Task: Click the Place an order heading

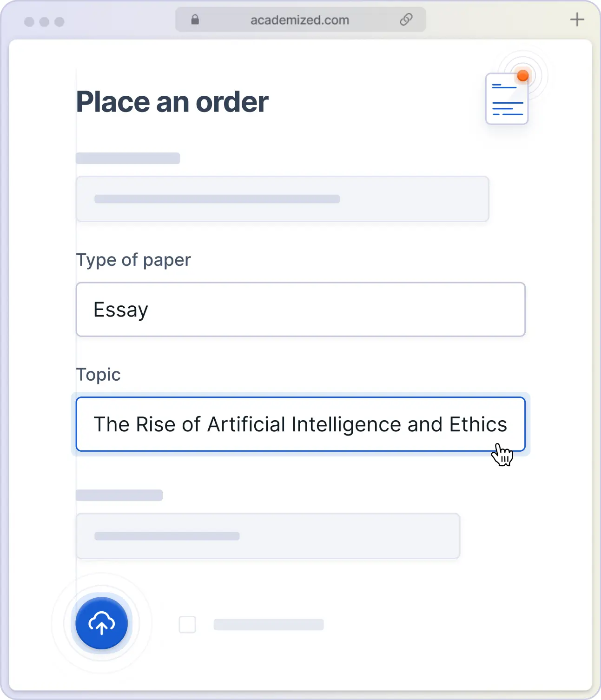Action: pyautogui.click(x=172, y=102)
